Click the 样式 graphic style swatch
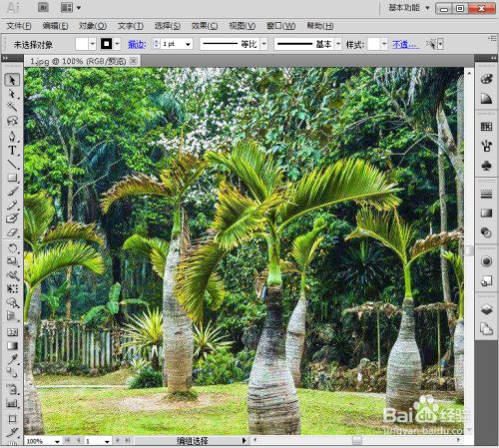The width and height of the screenshot is (499, 448). pyautogui.click(x=374, y=44)
